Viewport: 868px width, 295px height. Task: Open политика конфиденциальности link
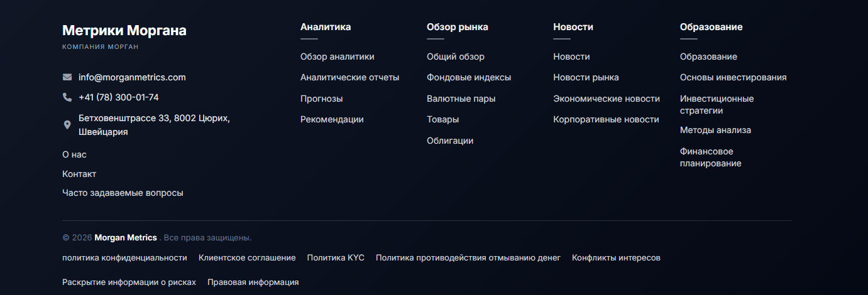(124, 258)
